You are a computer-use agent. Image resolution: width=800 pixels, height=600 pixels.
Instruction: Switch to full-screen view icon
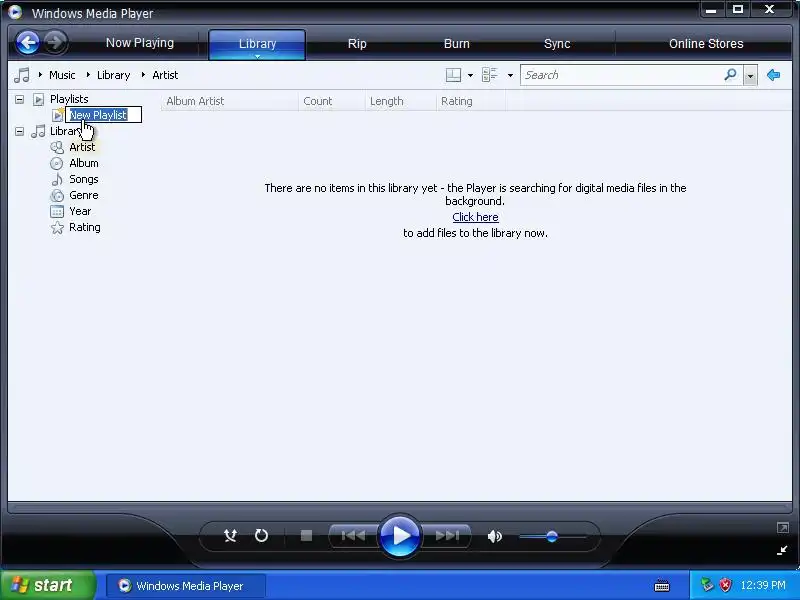[x=782, y=528]
